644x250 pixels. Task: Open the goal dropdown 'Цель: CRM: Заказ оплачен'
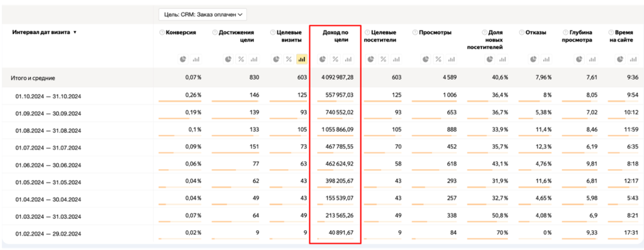tap(202, 14)
